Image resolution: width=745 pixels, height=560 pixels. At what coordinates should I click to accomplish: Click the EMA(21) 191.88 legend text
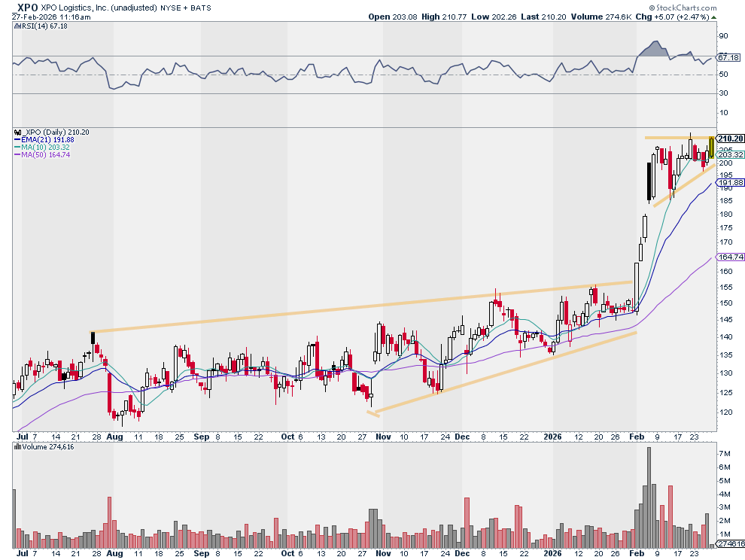(47, 140)
